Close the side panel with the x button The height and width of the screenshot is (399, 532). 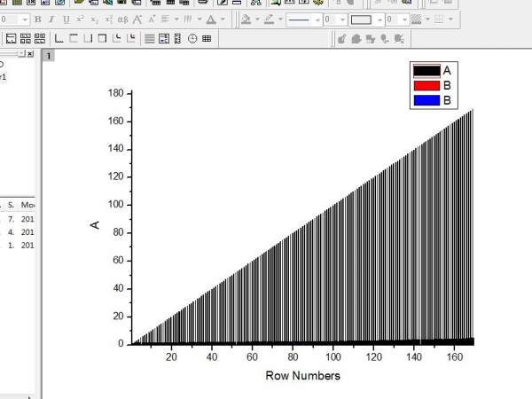pyautogui.click(x=30, y=53)
